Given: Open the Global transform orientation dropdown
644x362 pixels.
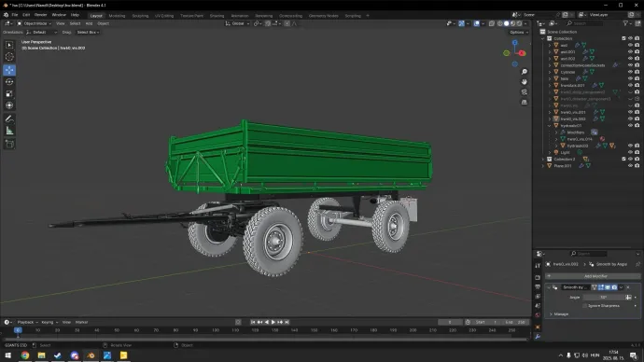Looking at the screenshot, I should pyautogui.click(x=237, y=24).
